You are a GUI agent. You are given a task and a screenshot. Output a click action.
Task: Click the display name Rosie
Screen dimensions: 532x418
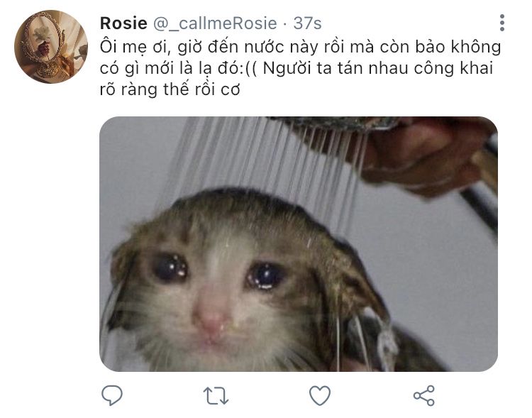click(123, 23)
